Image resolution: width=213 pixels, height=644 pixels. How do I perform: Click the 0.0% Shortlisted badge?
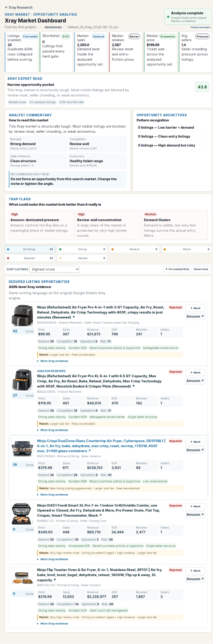coord(66,36)
